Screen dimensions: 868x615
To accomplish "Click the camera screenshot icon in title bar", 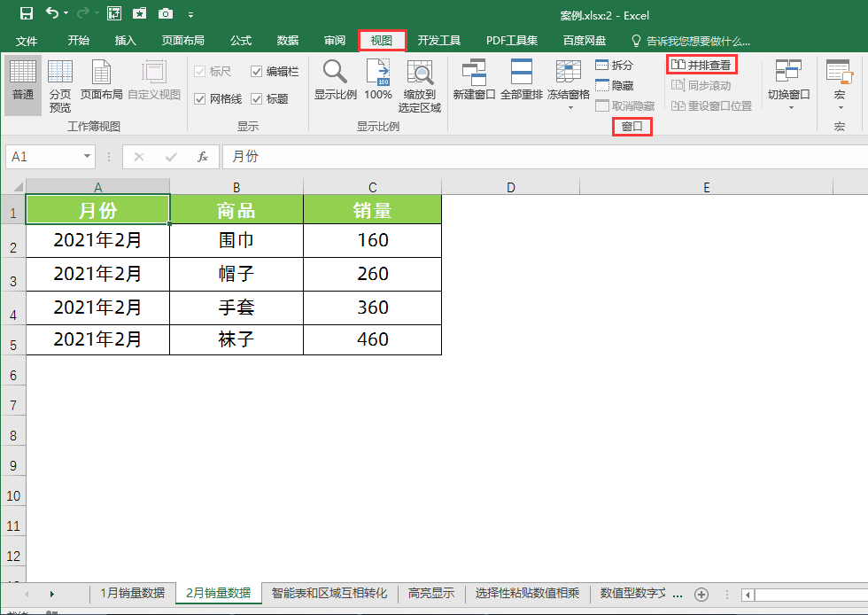I will 166,13.
